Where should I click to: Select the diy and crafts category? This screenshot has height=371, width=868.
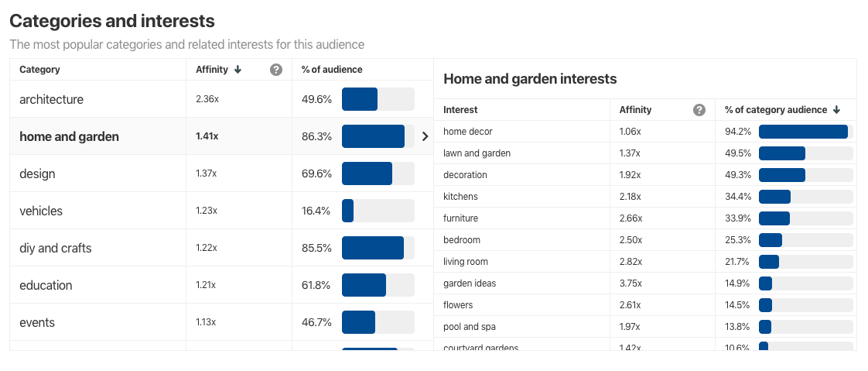pyautogui.click(x=56, y=248)
